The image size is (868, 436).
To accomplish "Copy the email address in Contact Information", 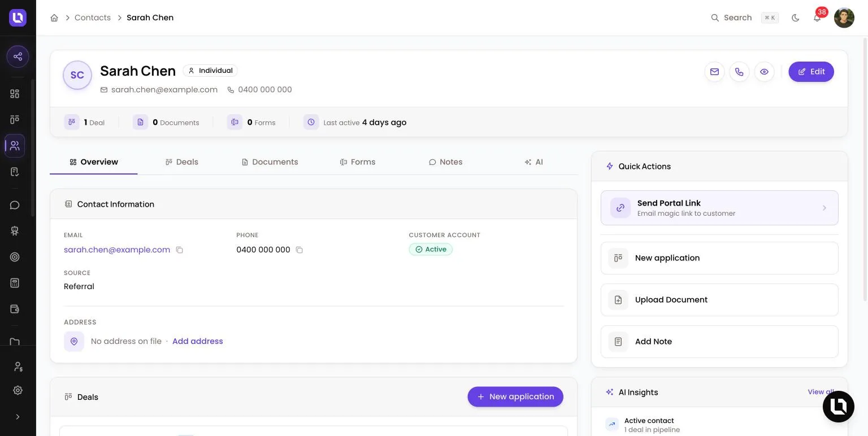I will [x=180, y=250].
